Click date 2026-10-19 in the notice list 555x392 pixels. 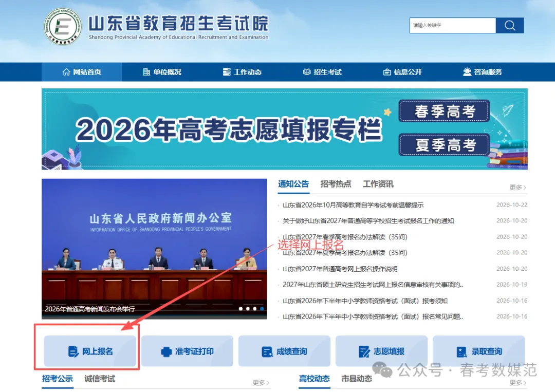[x=512, y=285]
